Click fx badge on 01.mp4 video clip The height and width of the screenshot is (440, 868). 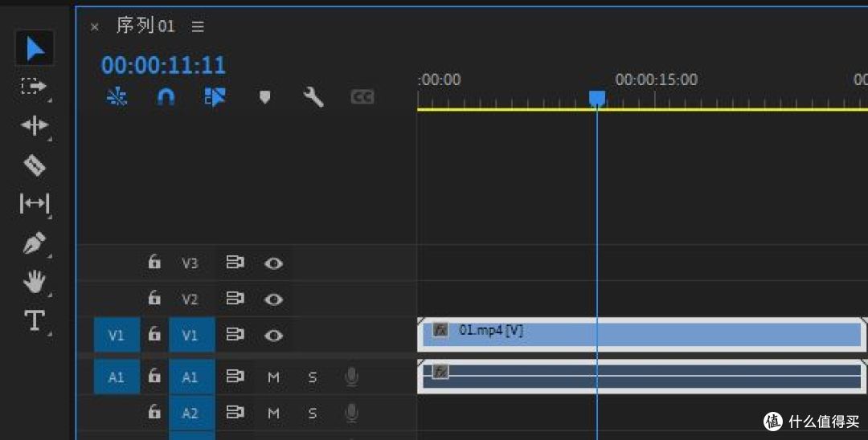[x=440, y=330]
